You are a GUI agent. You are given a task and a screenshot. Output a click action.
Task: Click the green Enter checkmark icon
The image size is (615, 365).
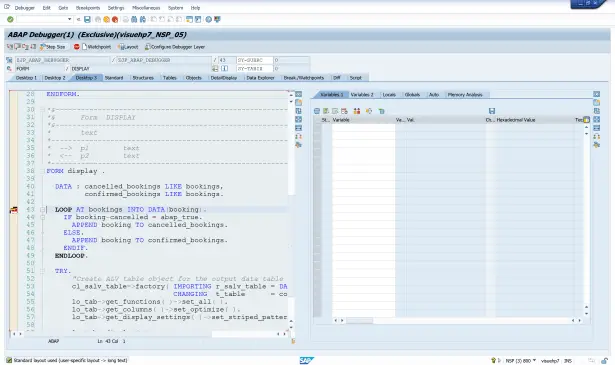[10, 19]
